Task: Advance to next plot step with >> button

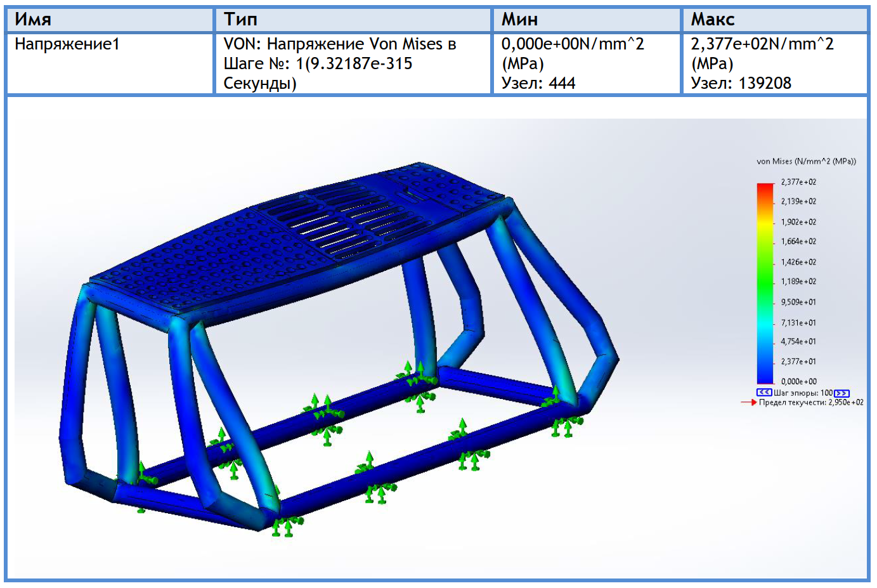Action: 841,393
